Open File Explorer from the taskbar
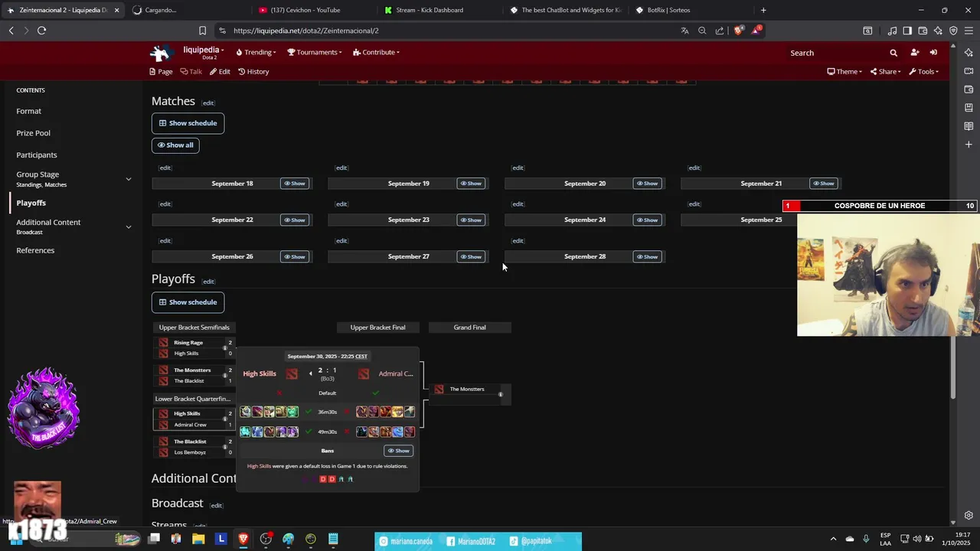The height and width of the screenshot is (551, 980). 198,539
